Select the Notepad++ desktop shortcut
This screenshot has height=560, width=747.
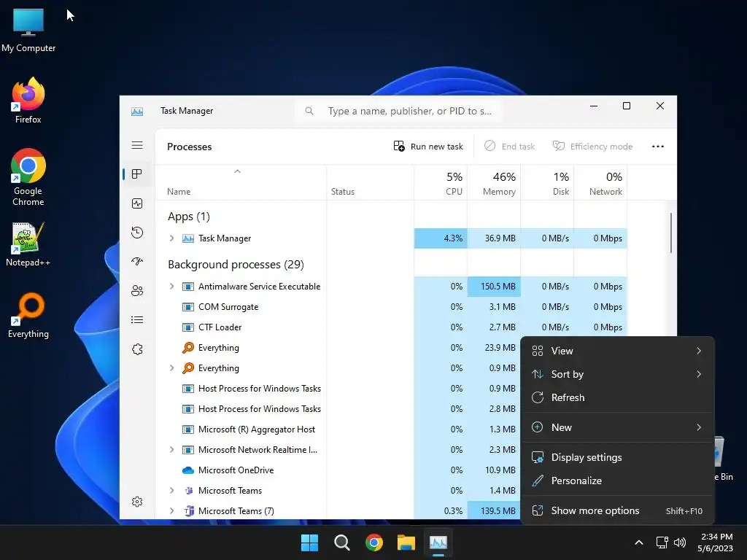tap(28, 245)
